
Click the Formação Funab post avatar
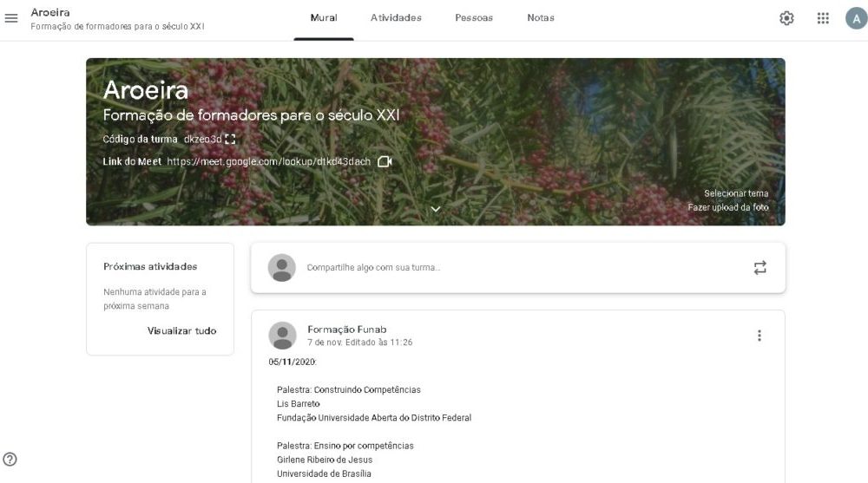tap(282, 336)
